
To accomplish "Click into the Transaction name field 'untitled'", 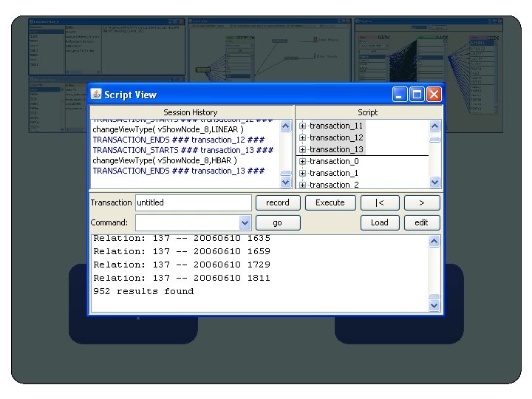I will click(x=194, y=203).
